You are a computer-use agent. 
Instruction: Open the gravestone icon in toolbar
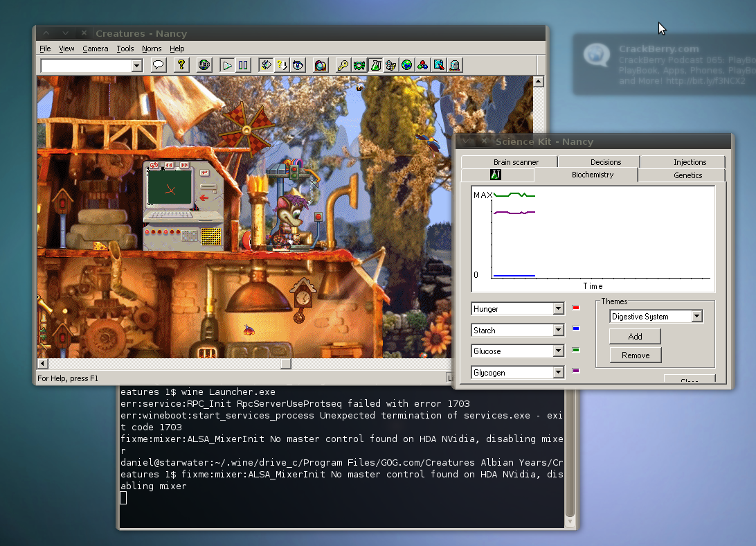(x=455, y=65)
